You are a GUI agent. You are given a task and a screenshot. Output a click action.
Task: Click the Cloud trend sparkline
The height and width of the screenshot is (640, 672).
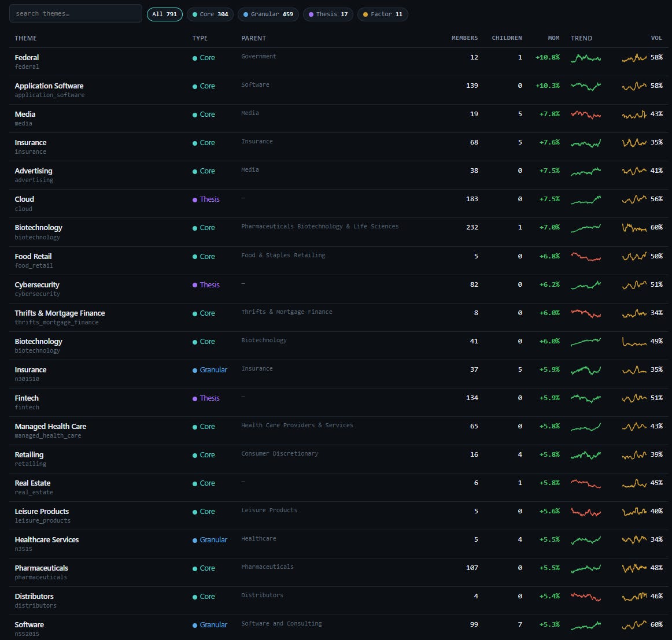coord(585,199)
